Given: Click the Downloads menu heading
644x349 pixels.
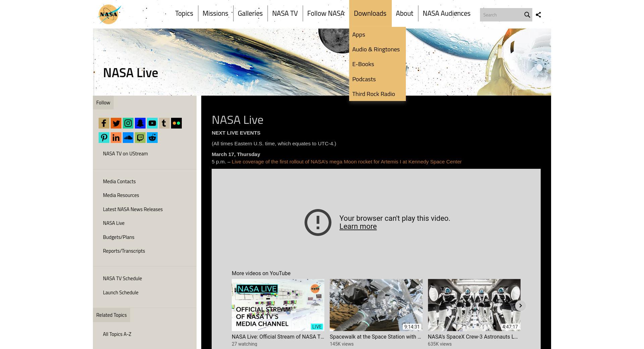Looking at the screenshot, I should click(370, 13).
